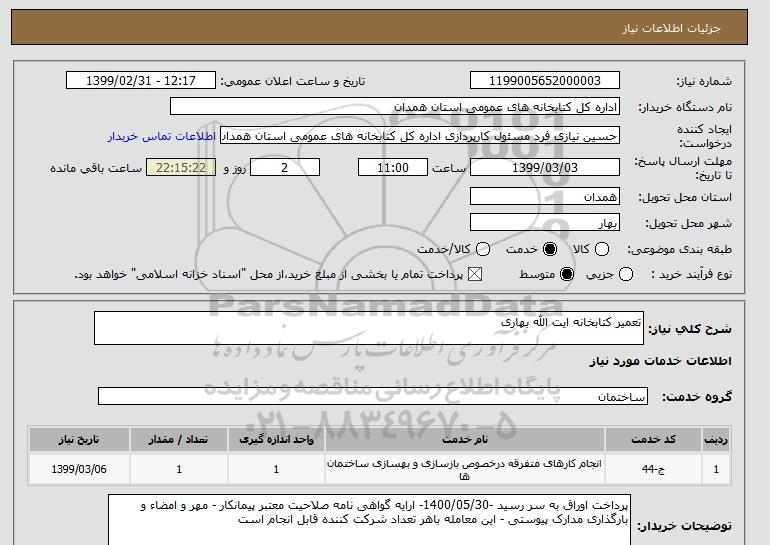Screen dimensions: 770x545
Task: Click the service name cell انجام کارهای متفرقه
Action: pos(465,469)
